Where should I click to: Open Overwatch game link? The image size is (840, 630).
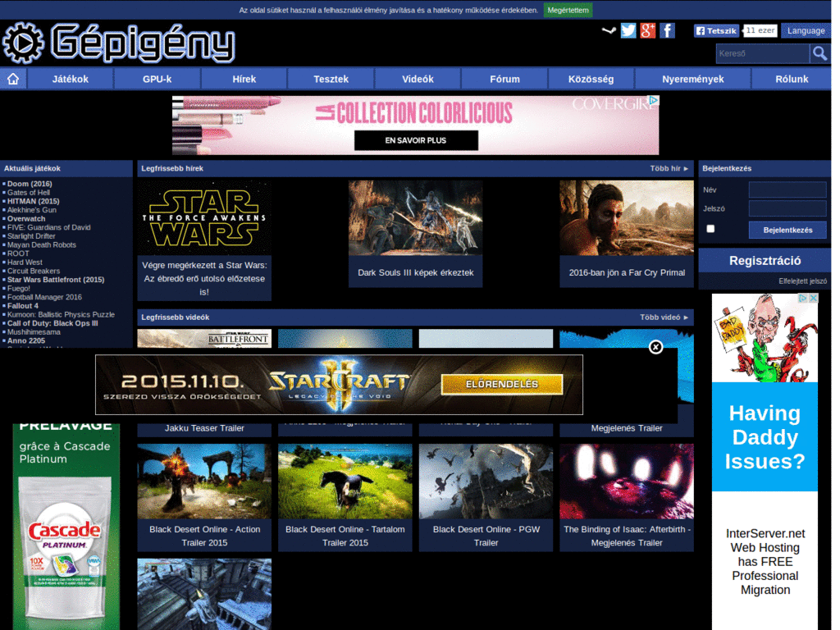(26, 218)
